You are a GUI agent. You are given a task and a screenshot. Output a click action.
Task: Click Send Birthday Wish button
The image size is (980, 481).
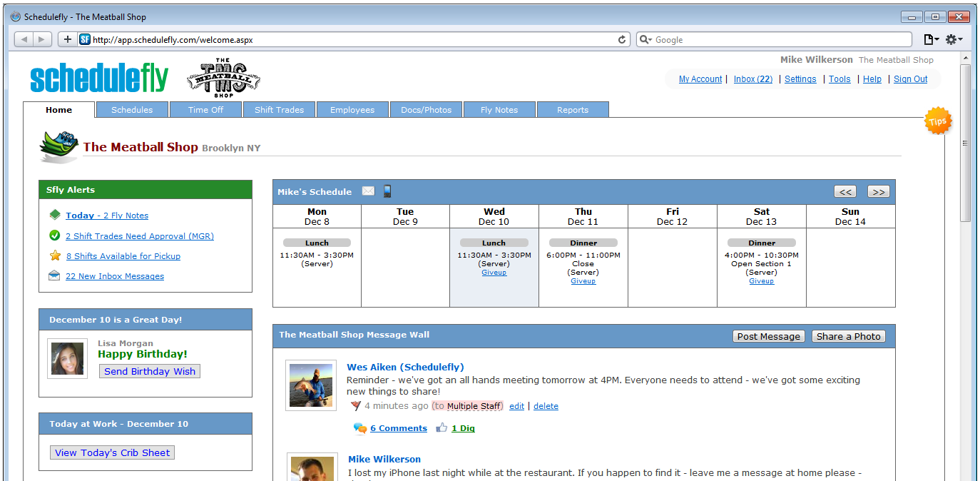150,371
